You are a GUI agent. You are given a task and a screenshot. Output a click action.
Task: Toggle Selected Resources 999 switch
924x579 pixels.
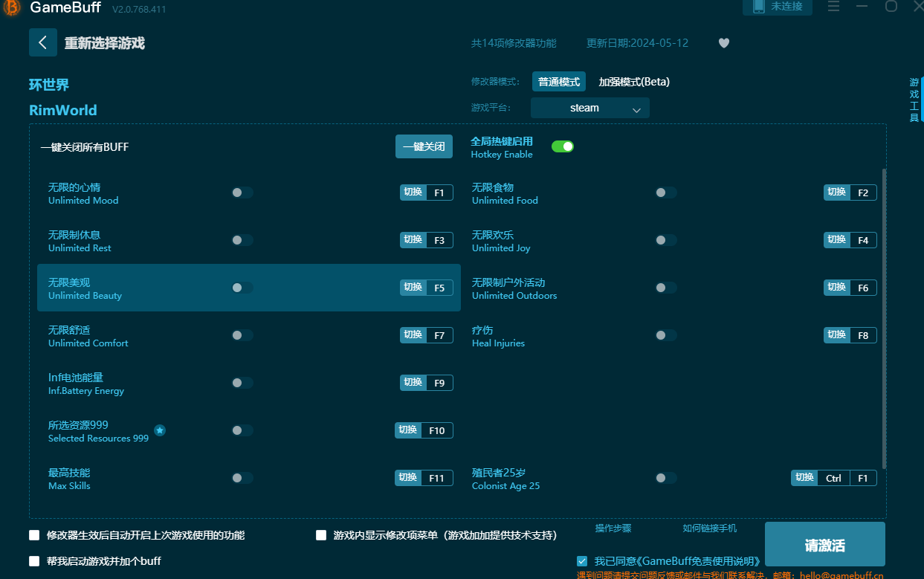(242, 430)
